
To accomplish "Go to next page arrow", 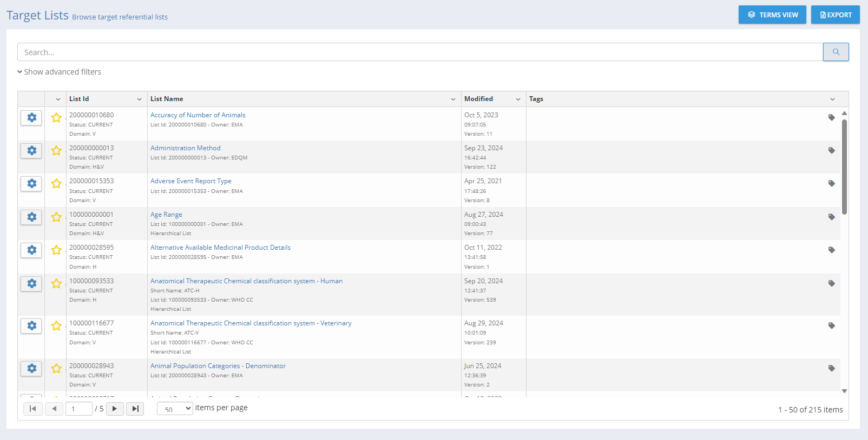I will pos(115,409).
